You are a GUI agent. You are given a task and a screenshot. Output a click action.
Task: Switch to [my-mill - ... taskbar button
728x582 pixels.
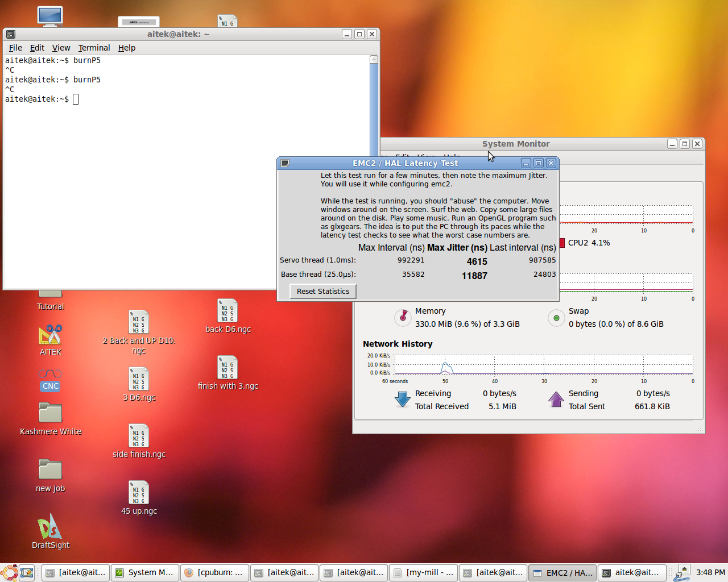coord(423,572)
